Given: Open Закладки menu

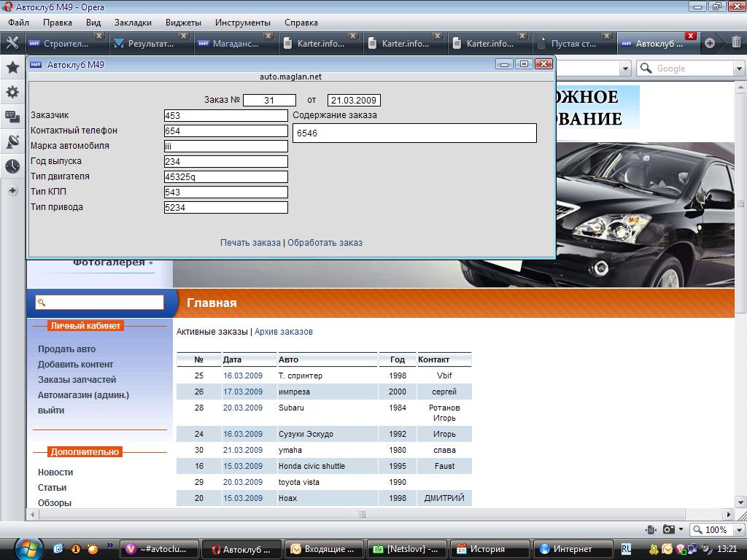Looking at the screenshot, I should (x=133, y=23).
